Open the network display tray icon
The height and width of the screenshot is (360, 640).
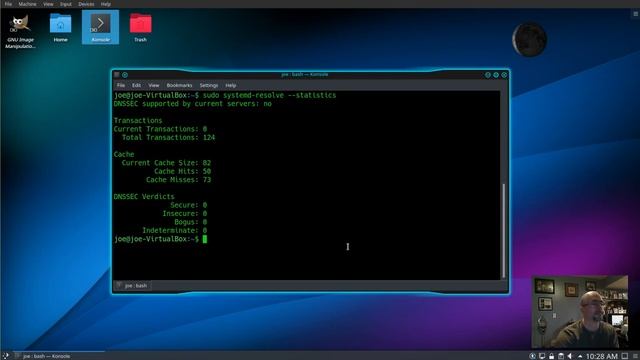(x=542, y=356)
